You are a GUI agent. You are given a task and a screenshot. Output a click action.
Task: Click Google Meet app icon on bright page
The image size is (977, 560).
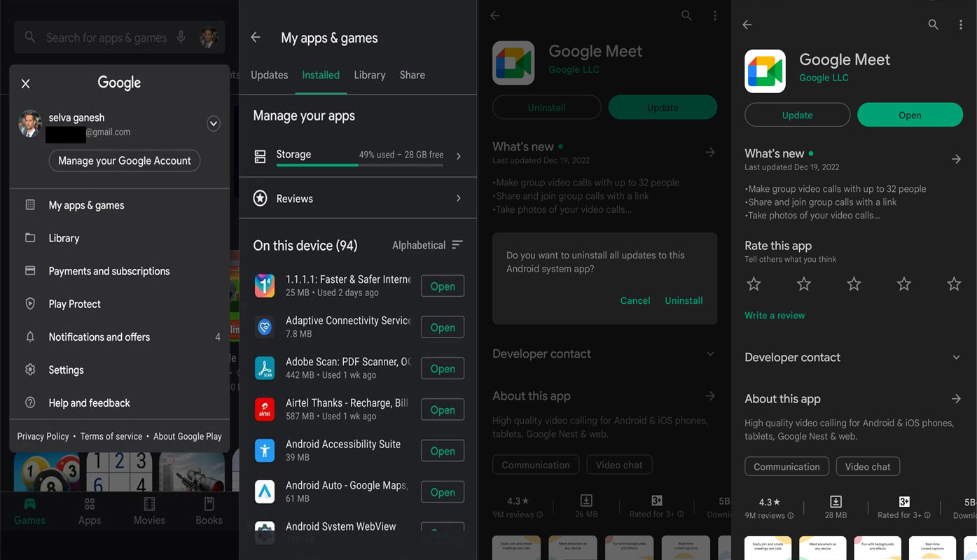coord(765,71)
